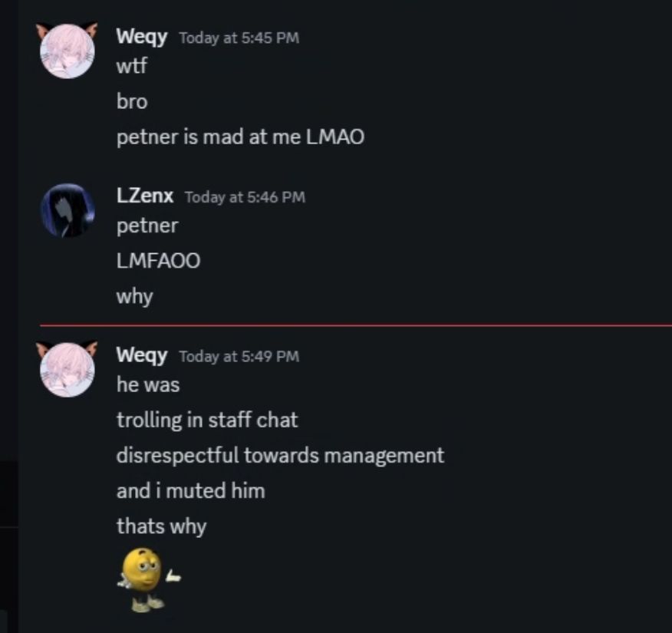Click the Weqy username at 5:49 PM

click(x=141, y=355)
